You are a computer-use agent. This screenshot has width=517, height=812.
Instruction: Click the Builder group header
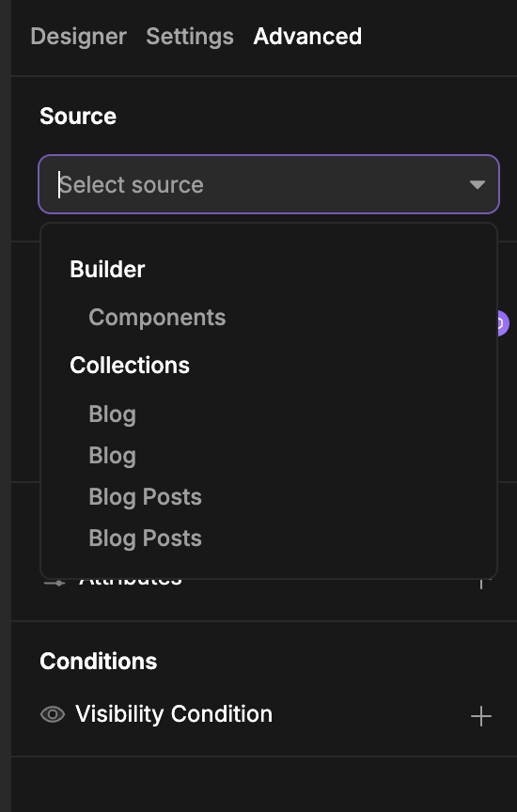pyautogui.click(x=107, y=270)
